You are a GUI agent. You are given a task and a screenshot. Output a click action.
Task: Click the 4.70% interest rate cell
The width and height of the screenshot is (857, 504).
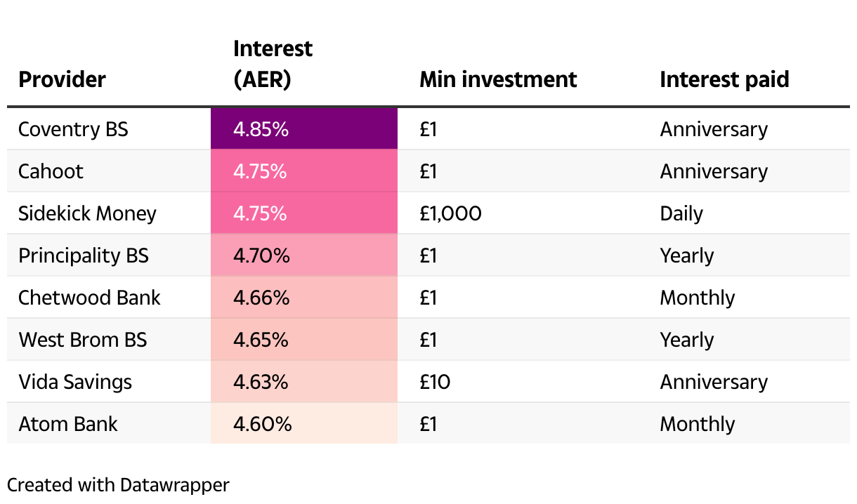pos(303,256)
